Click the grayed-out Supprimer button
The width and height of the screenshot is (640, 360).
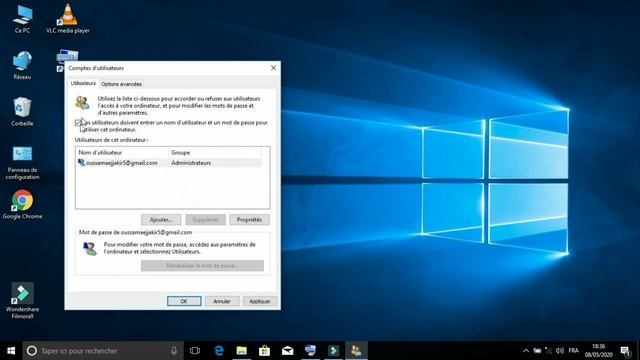[x=205, y=220]
